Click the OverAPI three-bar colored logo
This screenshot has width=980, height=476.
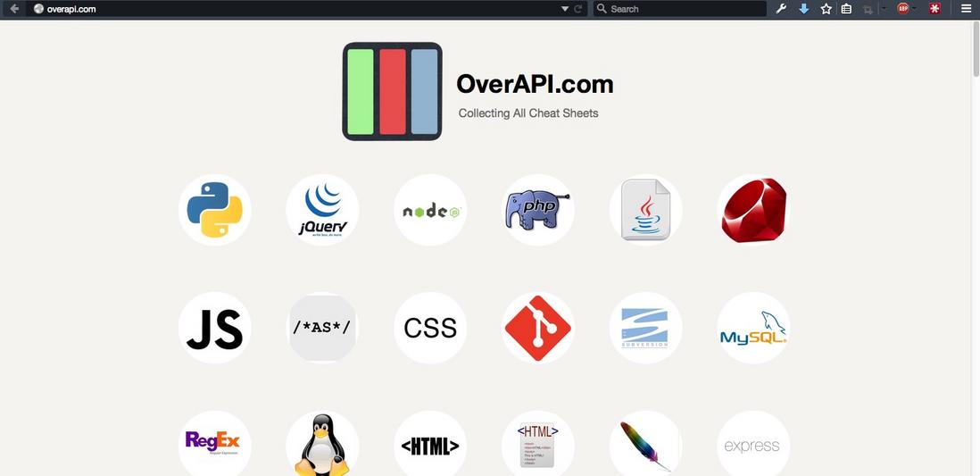point(393,91)
